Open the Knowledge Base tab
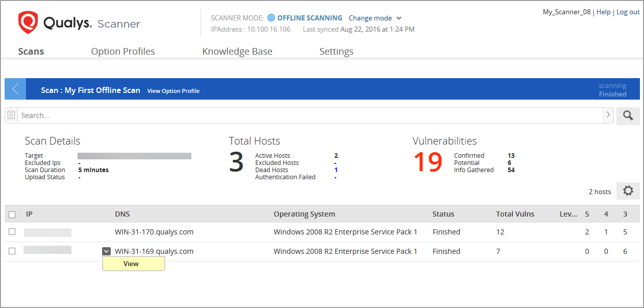This screenshot has width=644, height=308. [x=237, y=52]
